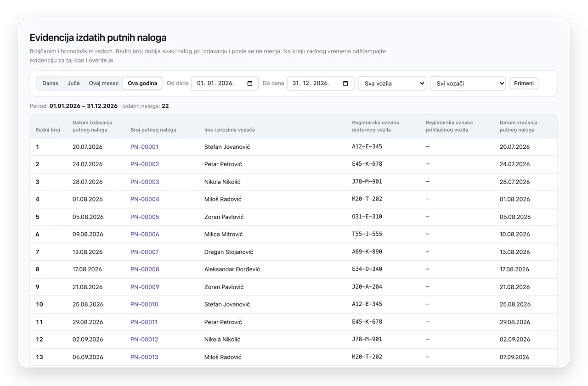Click the Primeni button
The height and width of the screenshot is (386, 588).
(x=524, y=84)
